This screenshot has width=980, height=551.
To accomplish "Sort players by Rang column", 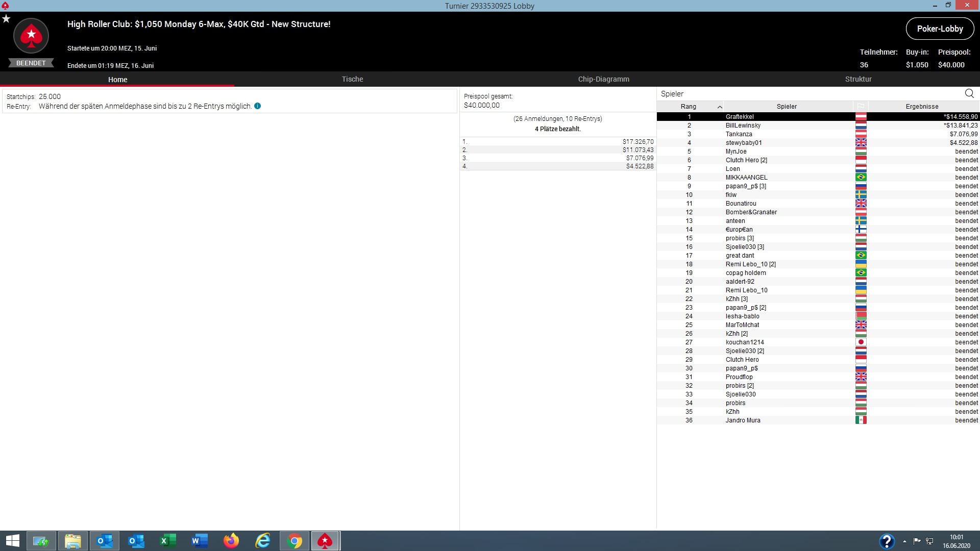I will pyautogui.click(x=689, y=107).
